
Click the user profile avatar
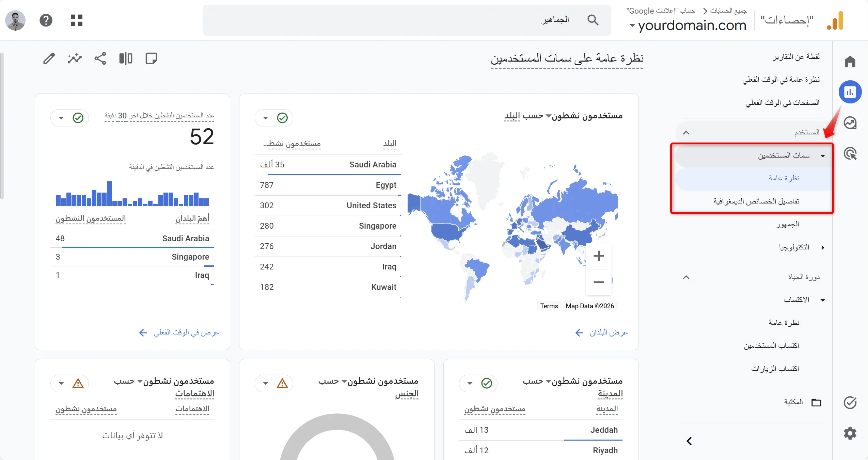(x=15, y=20)
